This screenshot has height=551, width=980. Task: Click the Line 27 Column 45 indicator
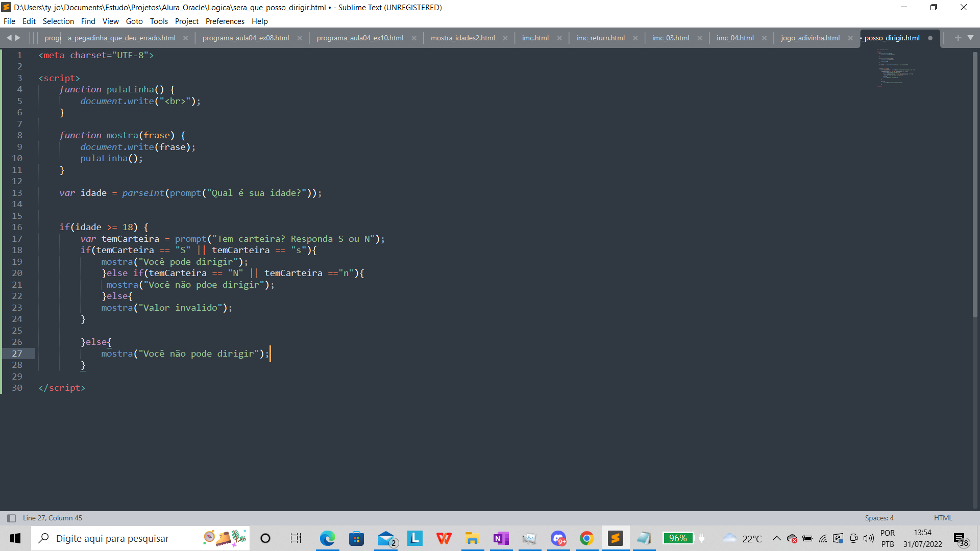[x=53, y=517]
